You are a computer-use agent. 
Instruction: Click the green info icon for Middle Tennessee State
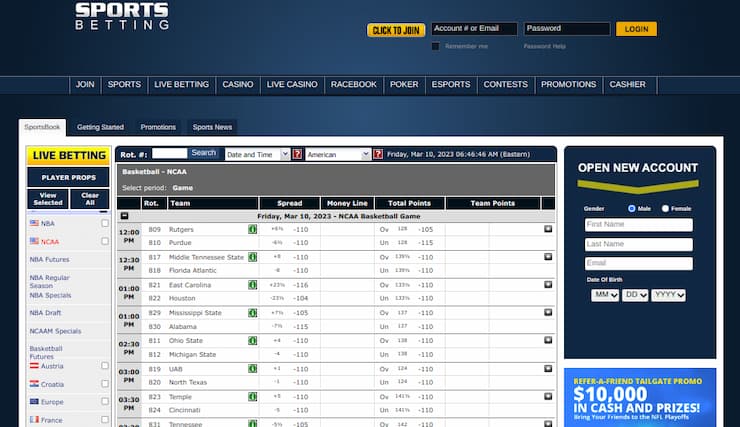pyautogui.click(x=252, y=257)
